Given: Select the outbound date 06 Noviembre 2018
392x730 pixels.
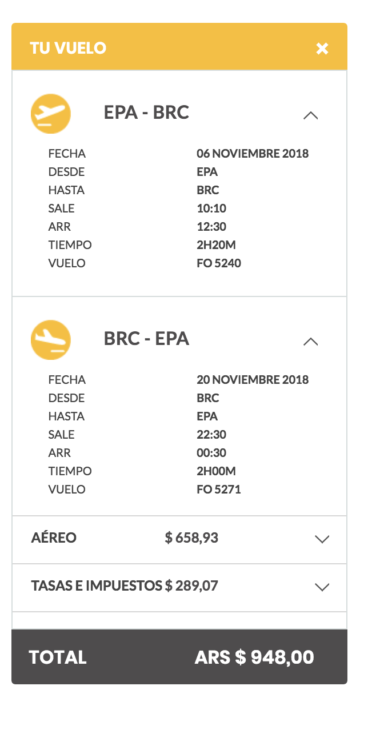Looking at the screenshot, I should pyautogui.click(x=252, y=154).
